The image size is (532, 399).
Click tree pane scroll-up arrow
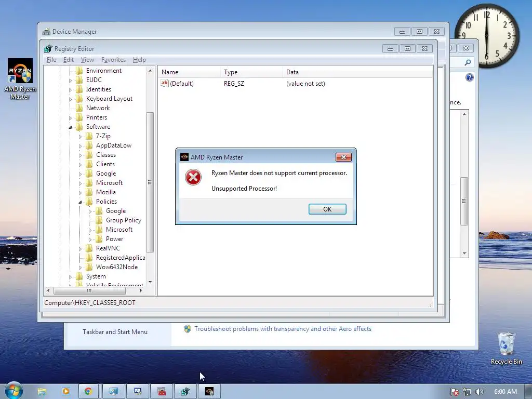pos(150,71)
